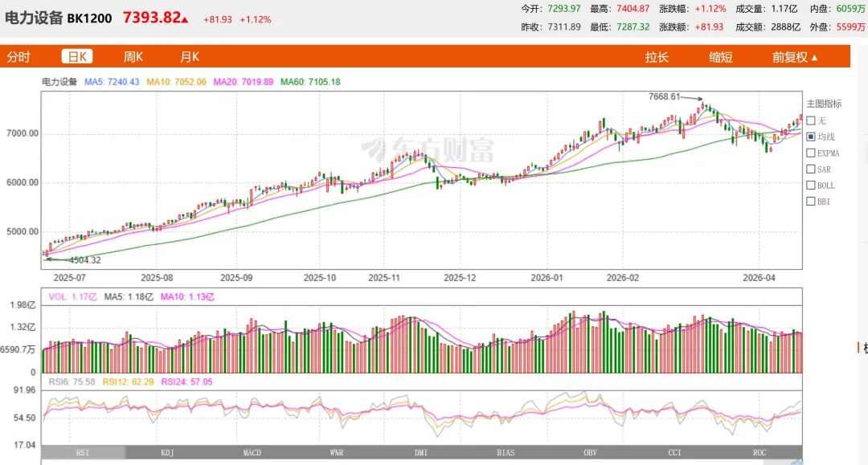This screenshot has width=868, height=465.
Task: Click the 2026-01 date axis label
Action: (x=547, y=278)
